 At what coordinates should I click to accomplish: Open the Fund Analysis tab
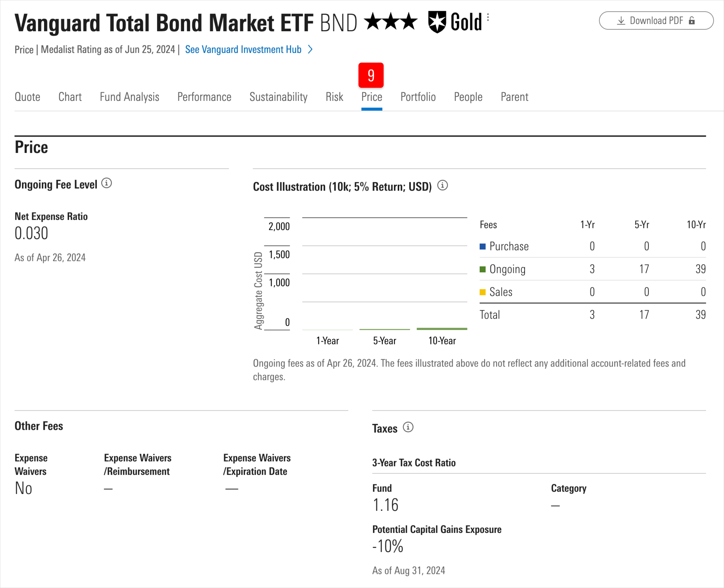(129, 97)
